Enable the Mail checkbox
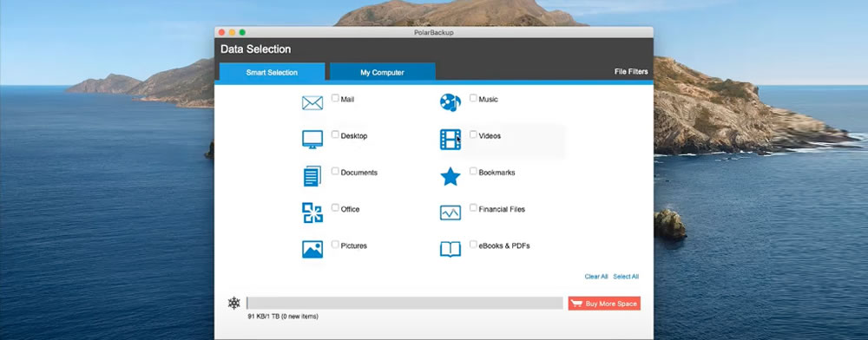Screen dimensions: 868x340 point(335,98)
